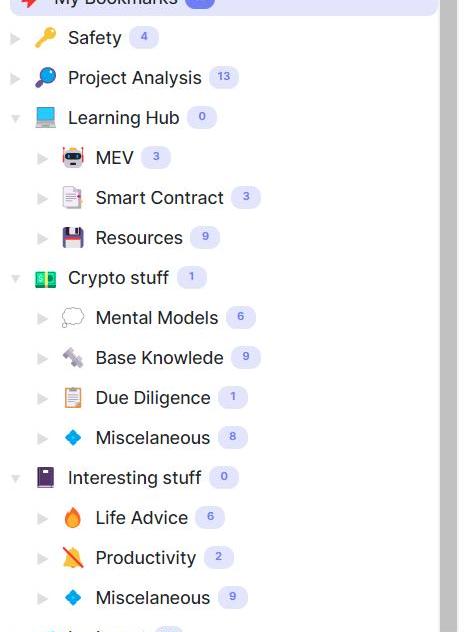Click the floppy disk icon for Resources

[73, 237]
